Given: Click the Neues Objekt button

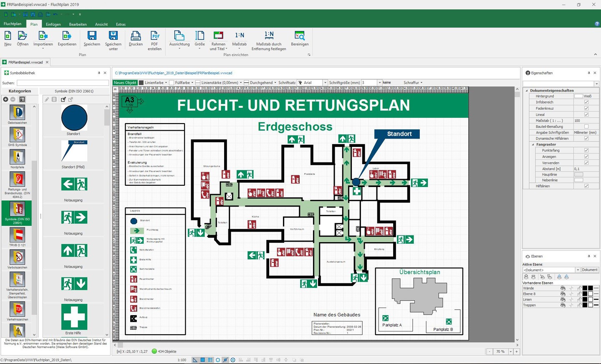Looking at the screenshot, I should 125,83.
